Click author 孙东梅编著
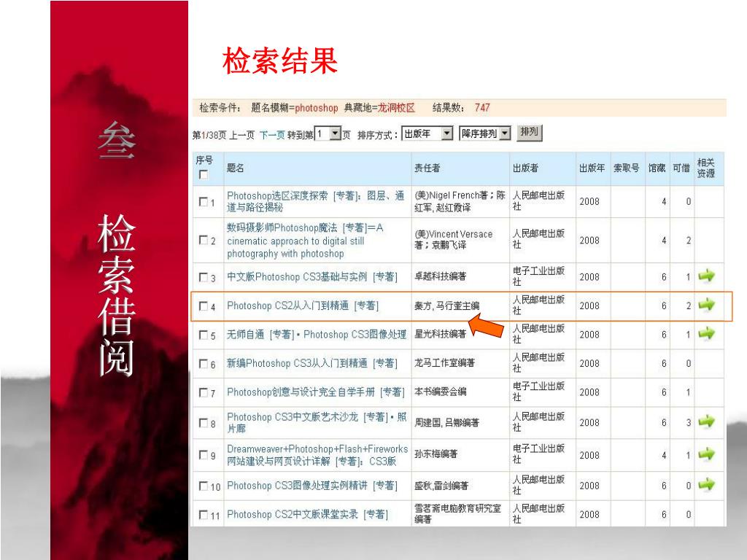 point(436,454)
